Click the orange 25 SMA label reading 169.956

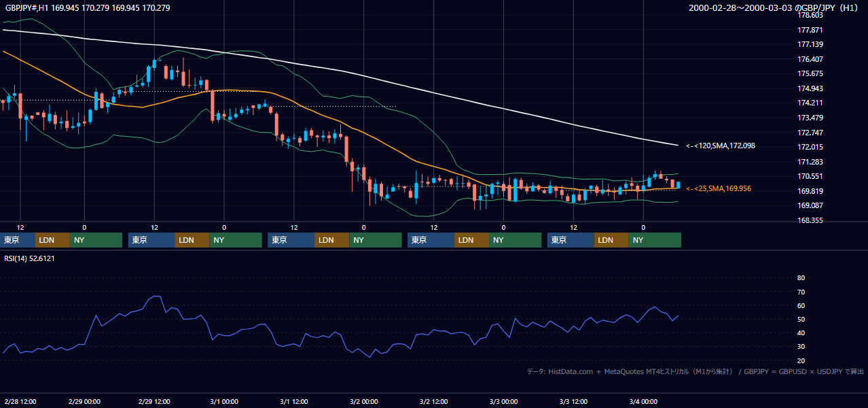click(x=719, y=188)
